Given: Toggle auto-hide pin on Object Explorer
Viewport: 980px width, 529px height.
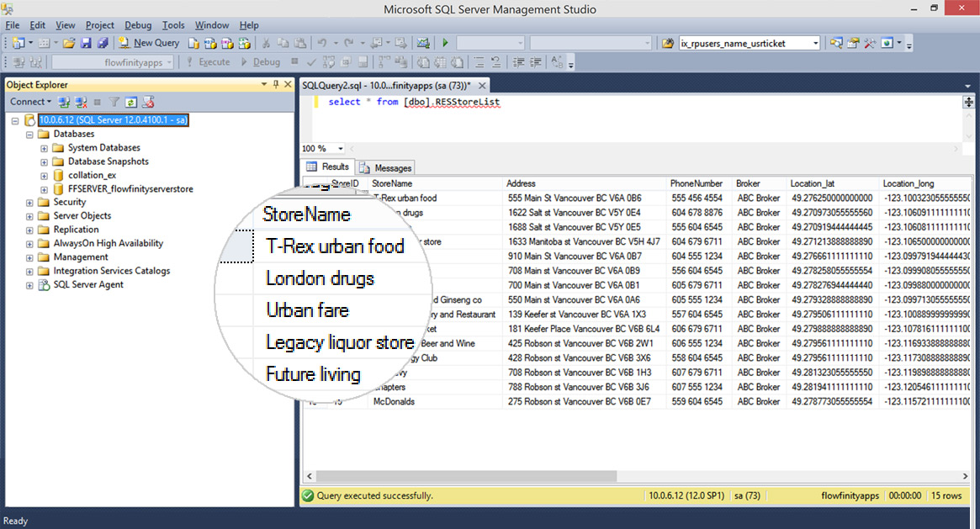Looking at the screenshot, I should [x=275, y=85].
